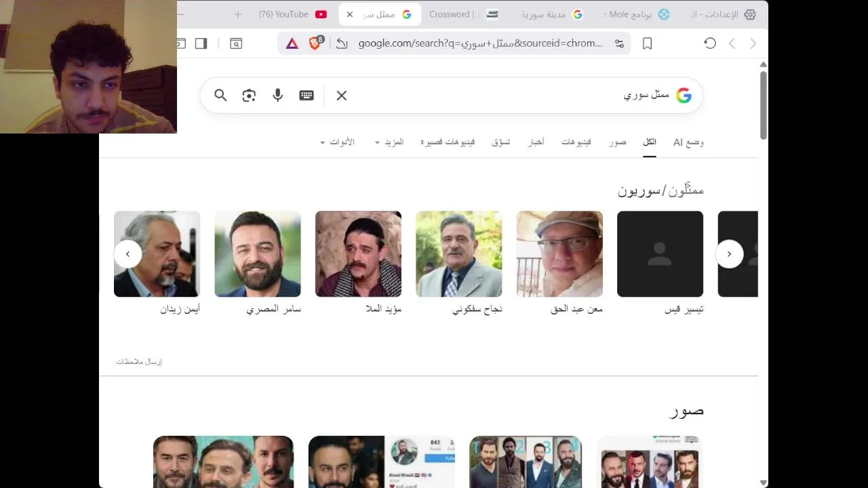868x488 pixels.
Task: Start voice search with microphone icon
Action: point(277,96)
